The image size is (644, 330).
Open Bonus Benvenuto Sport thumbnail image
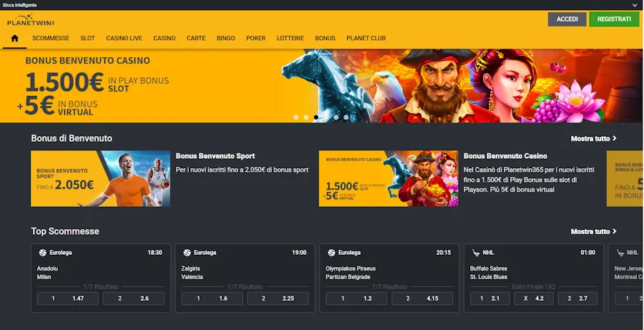click(x=100, y=178)
